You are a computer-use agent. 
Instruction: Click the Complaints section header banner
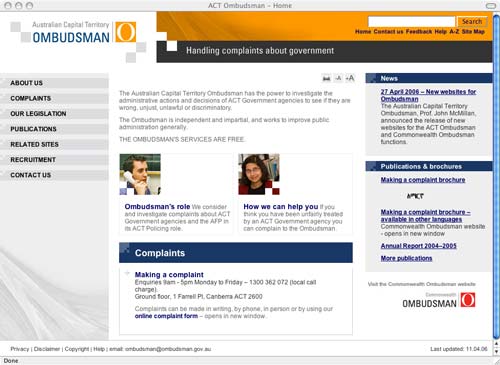pyautogui.click(x=236, y=253)
